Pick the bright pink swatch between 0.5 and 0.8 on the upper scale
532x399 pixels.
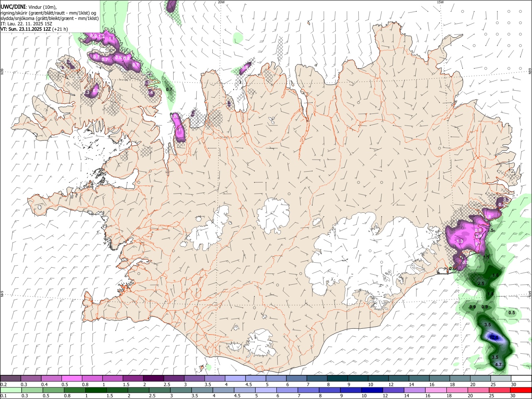point(72,379)
